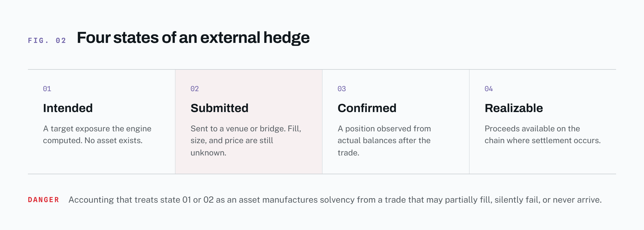Select the Intended heading
644x230 pixels.
coord(68,108)
